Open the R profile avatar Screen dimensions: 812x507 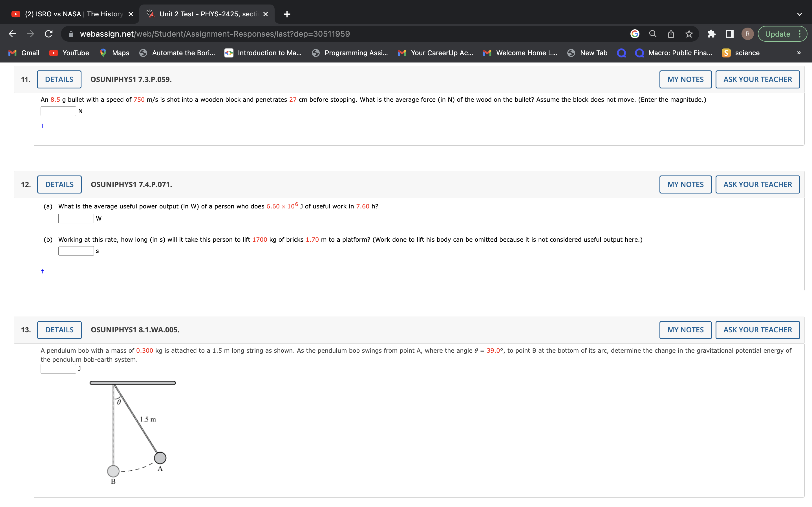tap(747, 34)
